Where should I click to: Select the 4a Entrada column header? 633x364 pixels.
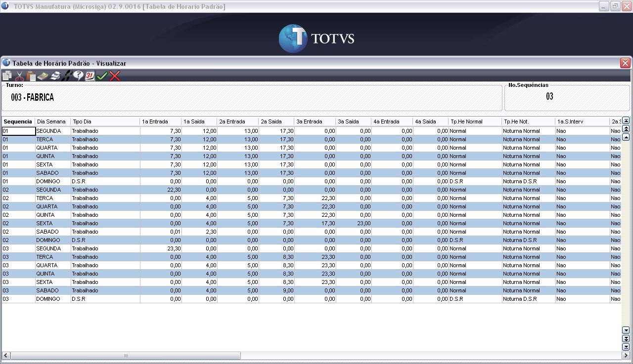(x=392, y=121)
